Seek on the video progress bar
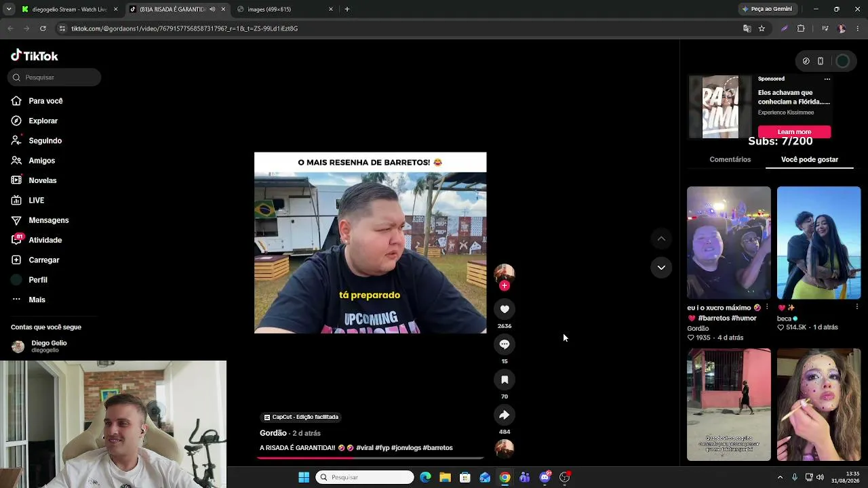The width and height of the screenshot is (868, 488). [x=370, y=458]
